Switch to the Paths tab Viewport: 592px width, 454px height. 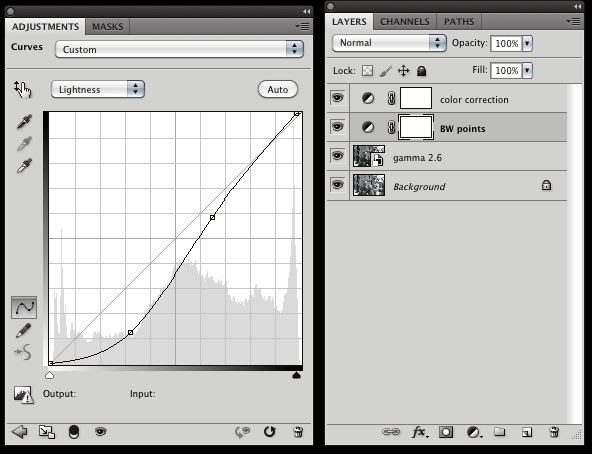[459, 22]
